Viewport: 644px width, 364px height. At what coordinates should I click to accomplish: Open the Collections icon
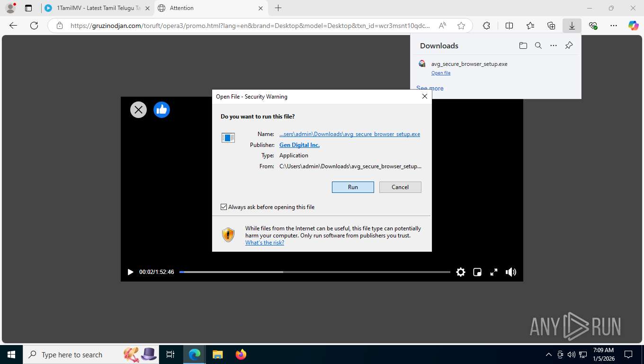[x=551, y=26]
